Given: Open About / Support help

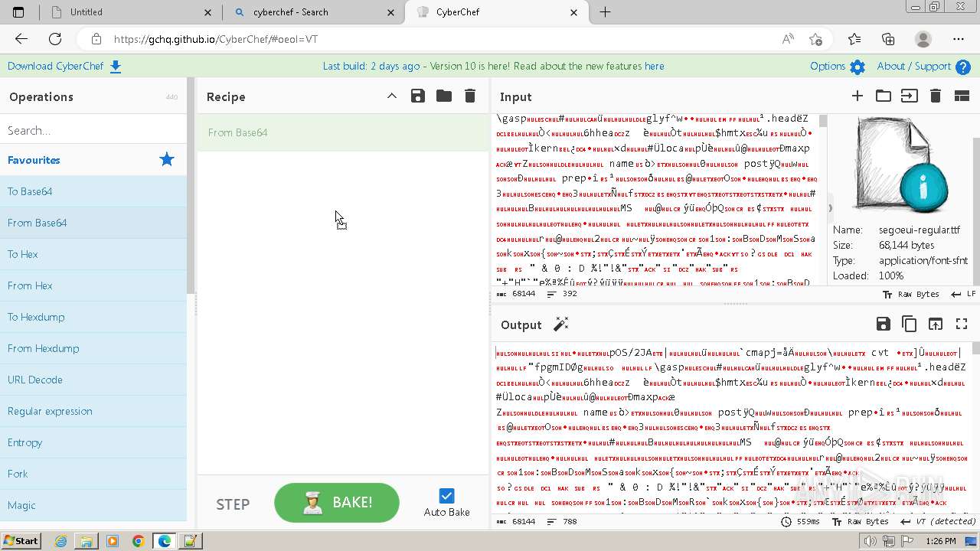Looking at the screenshot, I should point(923,67).
